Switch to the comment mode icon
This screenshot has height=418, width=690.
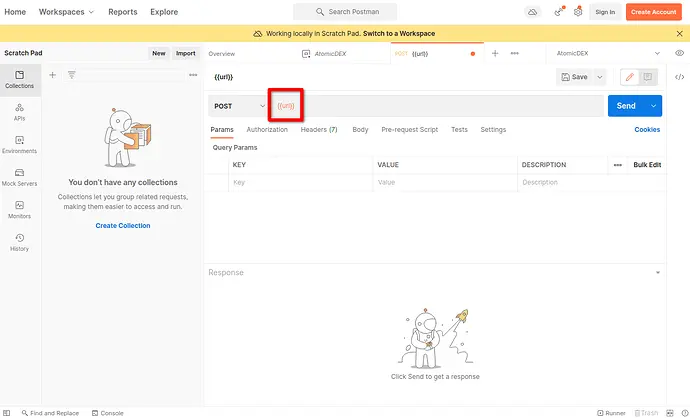pyautogui.click(x=648, y=76)
